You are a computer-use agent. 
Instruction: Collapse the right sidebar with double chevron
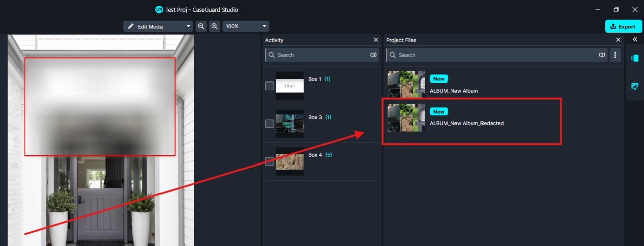coord(634,40)
